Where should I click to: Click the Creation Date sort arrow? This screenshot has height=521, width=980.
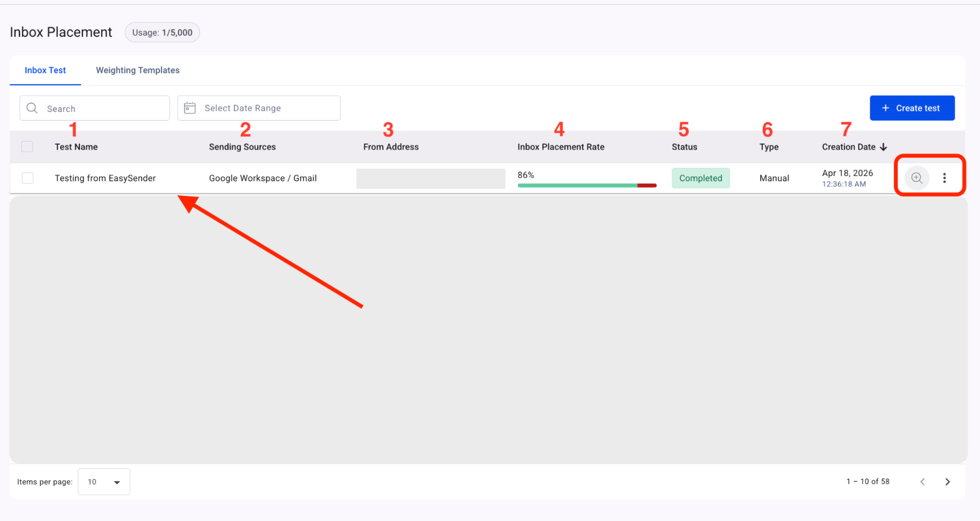(883, 147)
